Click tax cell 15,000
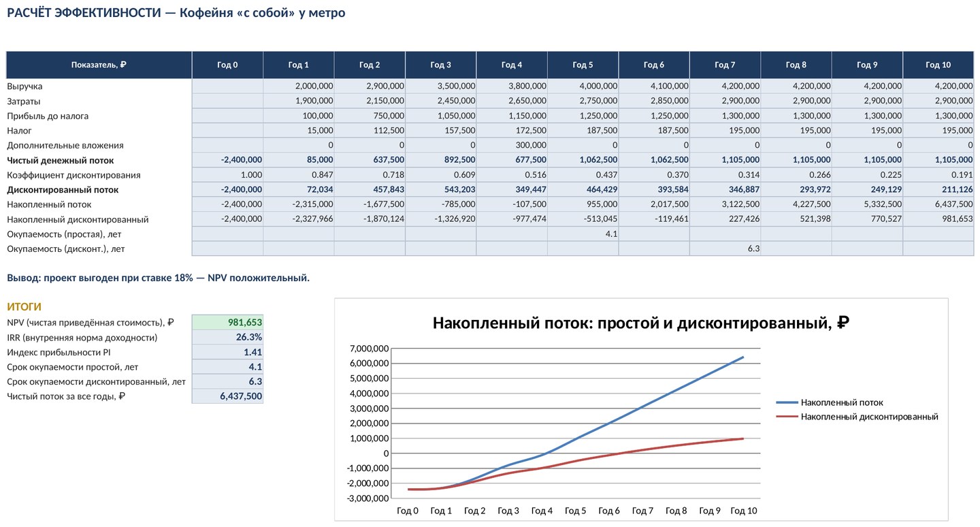Screen dimensions: 980x527 [298, 131]
